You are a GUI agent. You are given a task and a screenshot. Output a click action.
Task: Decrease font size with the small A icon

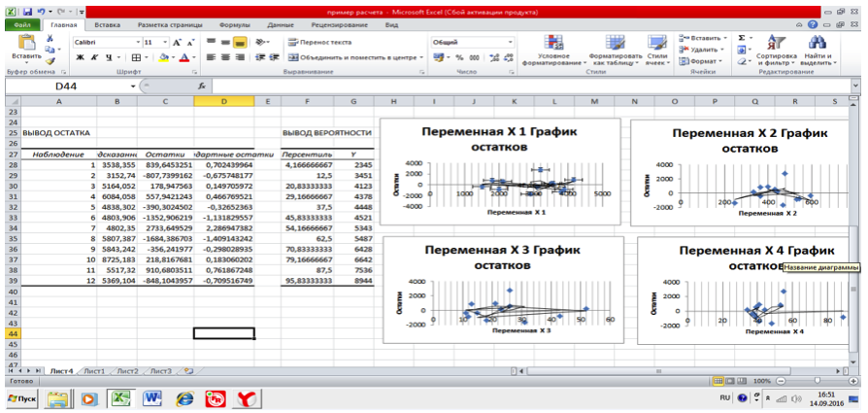click(190, 43)
